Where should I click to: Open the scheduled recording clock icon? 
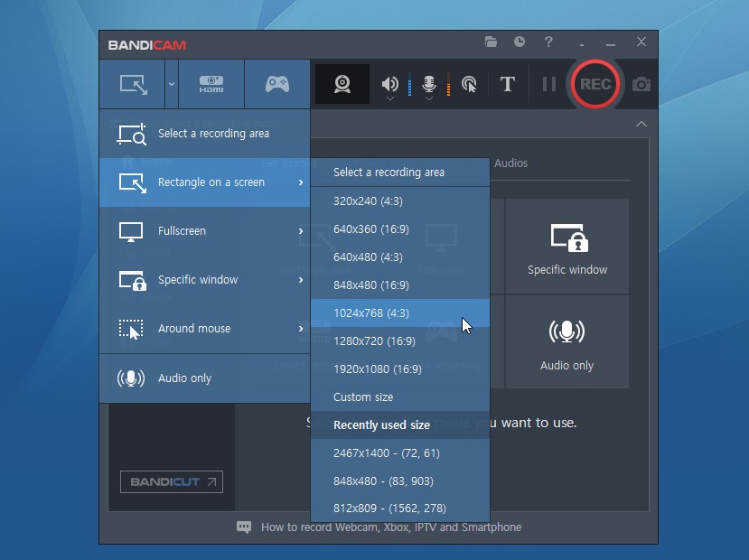coord(520,42)
